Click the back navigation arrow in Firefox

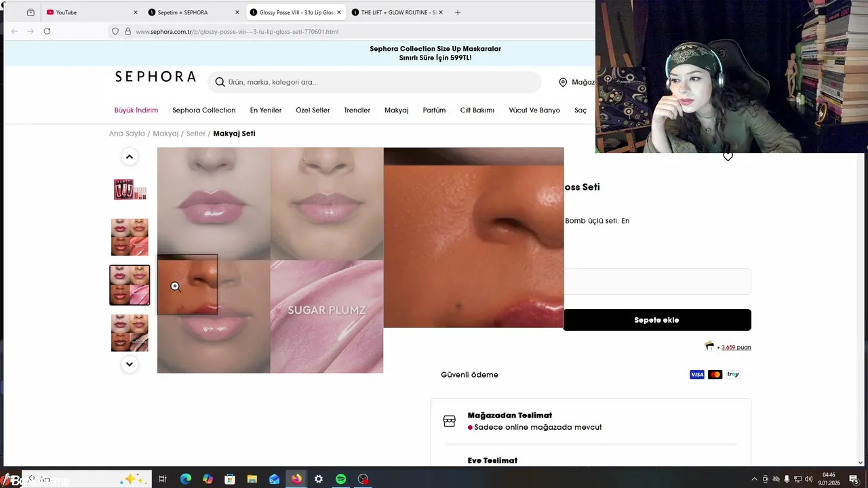point(14,31)
